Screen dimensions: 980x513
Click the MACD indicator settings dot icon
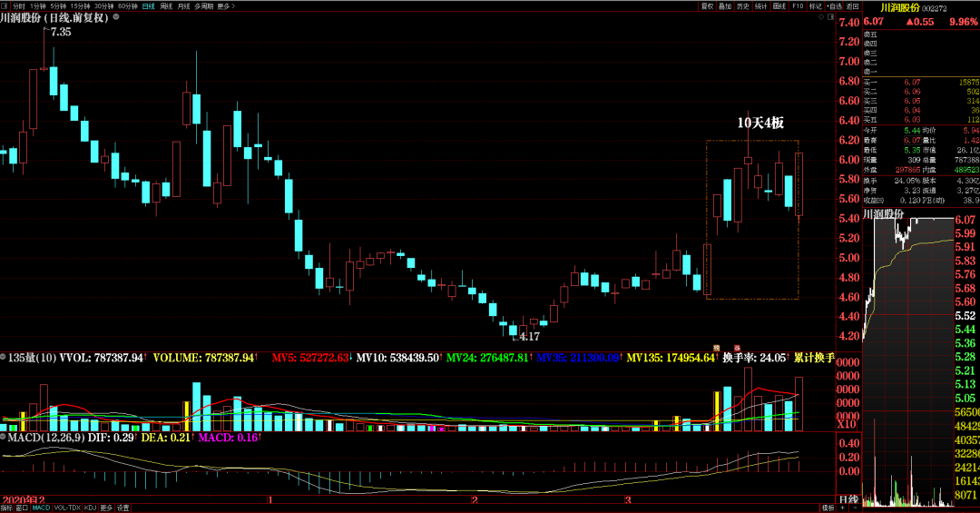4,438
